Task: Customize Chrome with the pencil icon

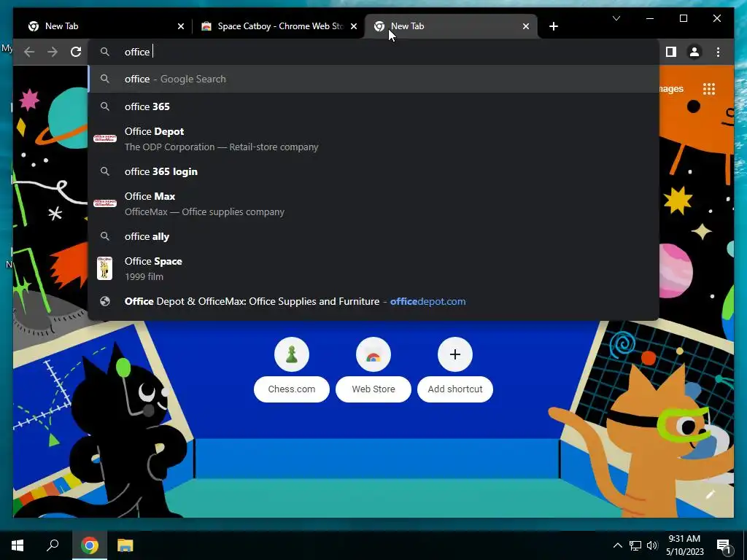Action: click(711, 495)
